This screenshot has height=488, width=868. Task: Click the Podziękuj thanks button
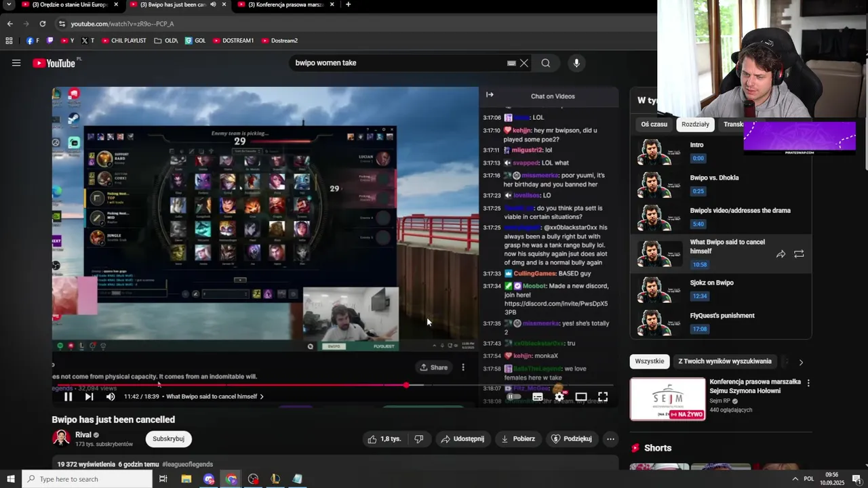pyautogui.click(x=573, y=439)
